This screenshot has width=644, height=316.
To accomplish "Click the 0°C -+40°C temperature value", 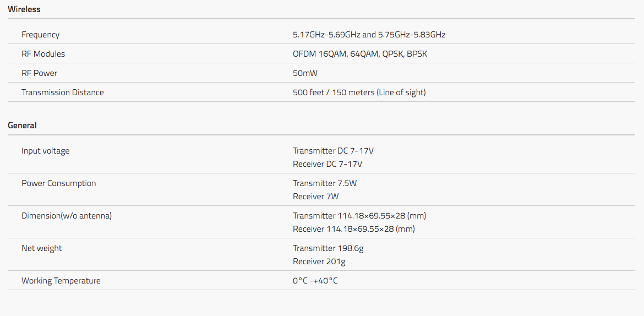I will [315, 281].
